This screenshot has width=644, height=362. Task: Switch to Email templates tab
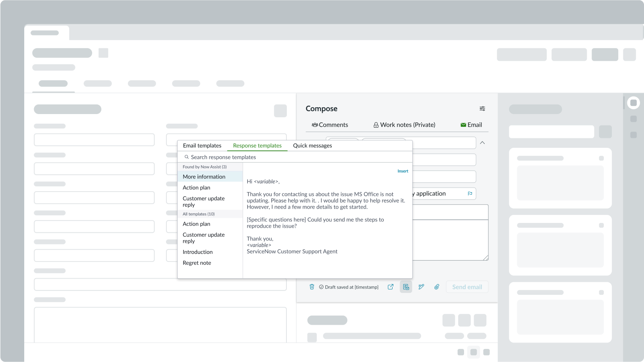coord(202,145)
